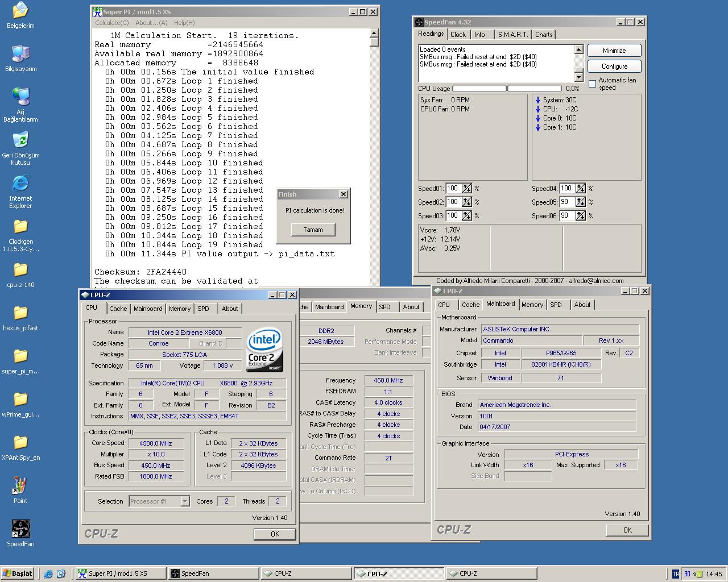
Task: Adjust the Speed01 spinner arrows
Action: point(466,189)
